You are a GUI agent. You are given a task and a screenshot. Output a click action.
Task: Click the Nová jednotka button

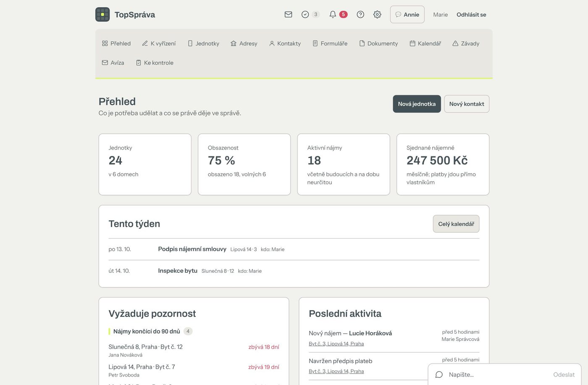click(x=417, y=104)
